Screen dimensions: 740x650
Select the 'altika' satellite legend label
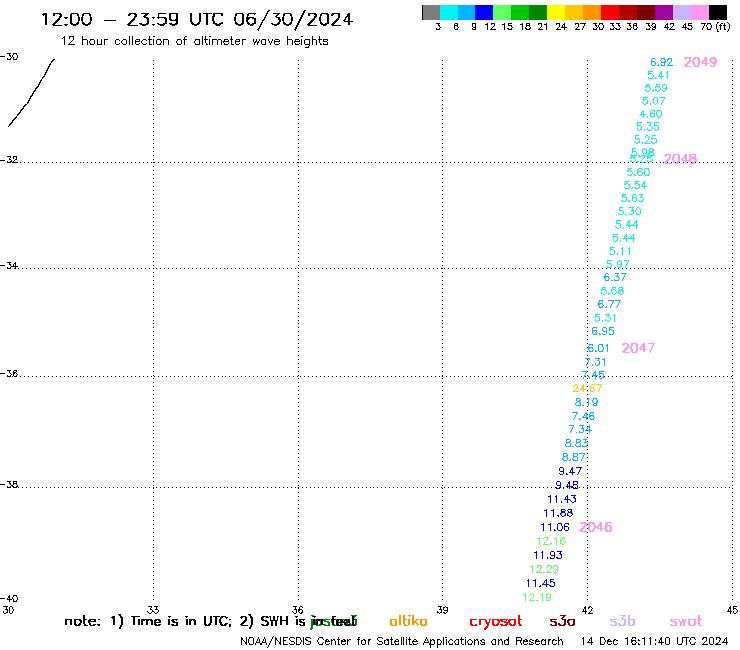point(408,621)
